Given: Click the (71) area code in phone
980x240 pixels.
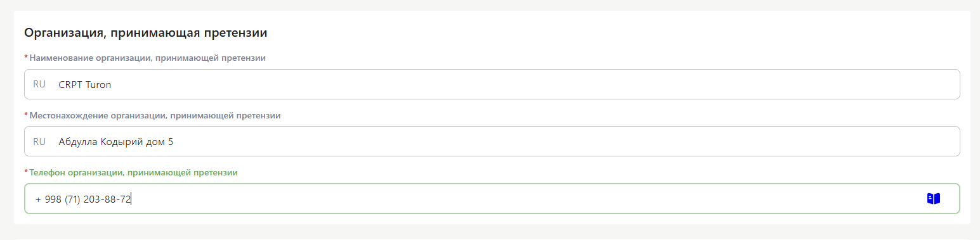Looking at the screenshot, I should [72, 199].
